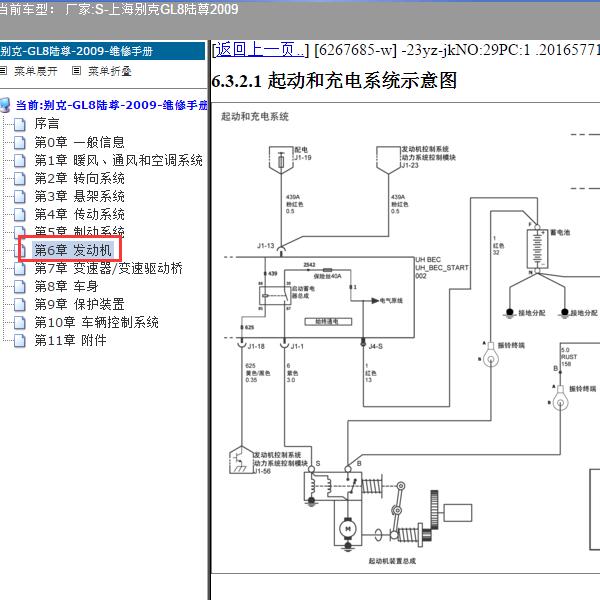Click page icon beside 序言
The height and width of the screenshot is (600, 600).
(x=20, y=124)
